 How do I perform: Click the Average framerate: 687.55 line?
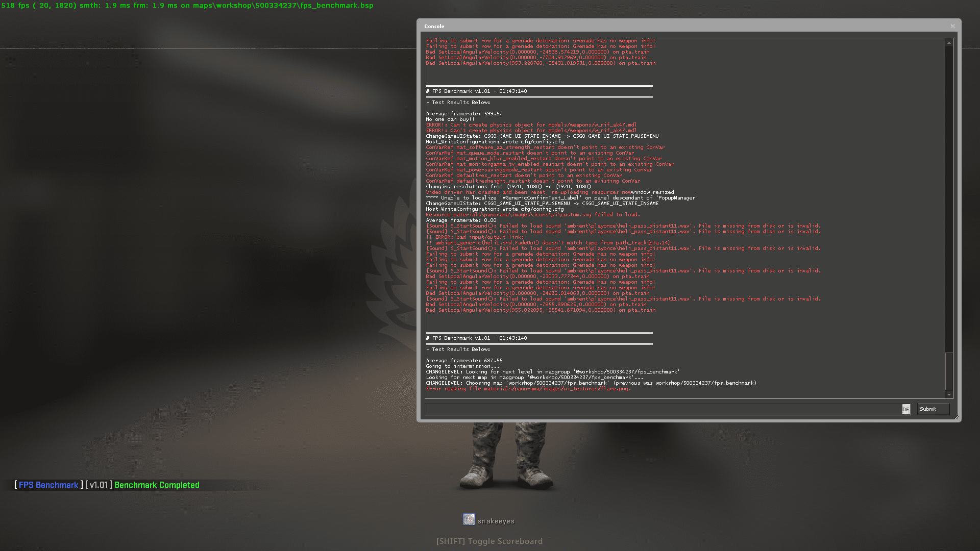tap(464, 361)
